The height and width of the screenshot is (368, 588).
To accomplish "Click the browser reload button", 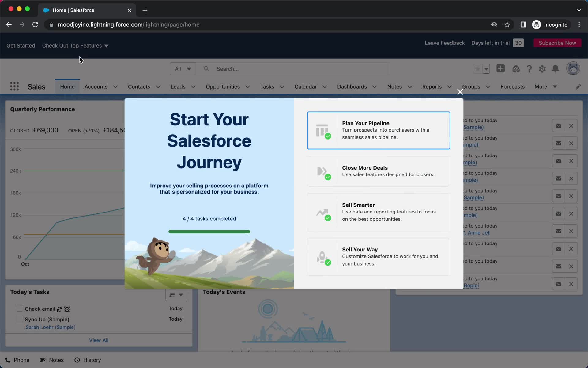I will (35, 25).
